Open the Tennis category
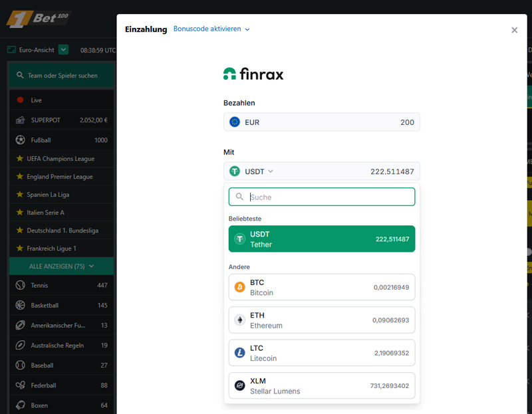The image size is (532, 414). point(62,285)
